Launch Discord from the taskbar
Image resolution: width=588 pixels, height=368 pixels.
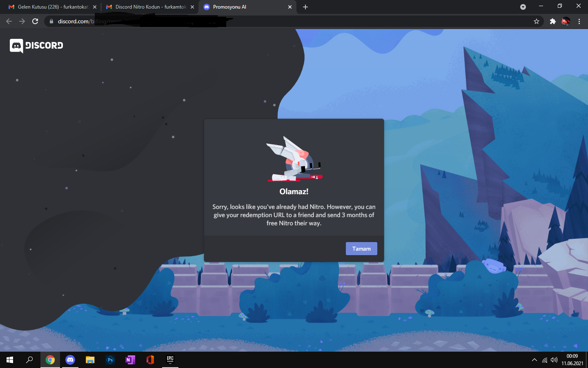(70, 360)
